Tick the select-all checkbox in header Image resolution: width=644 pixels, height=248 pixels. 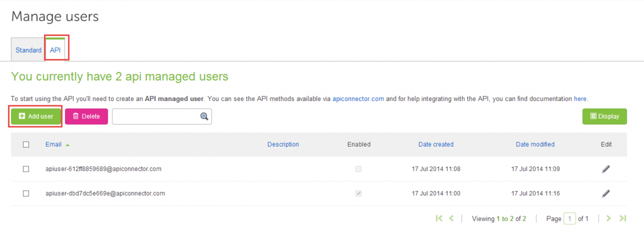(26, 144)
